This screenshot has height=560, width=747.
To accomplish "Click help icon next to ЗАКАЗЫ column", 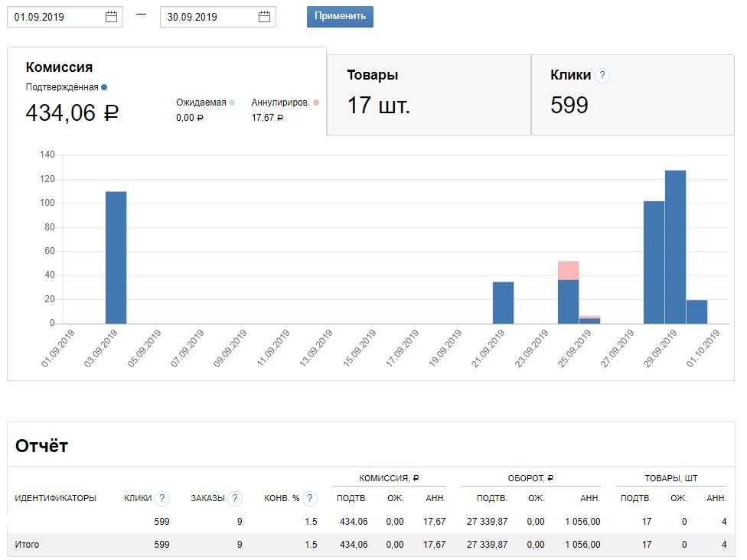I will [235, 498].
